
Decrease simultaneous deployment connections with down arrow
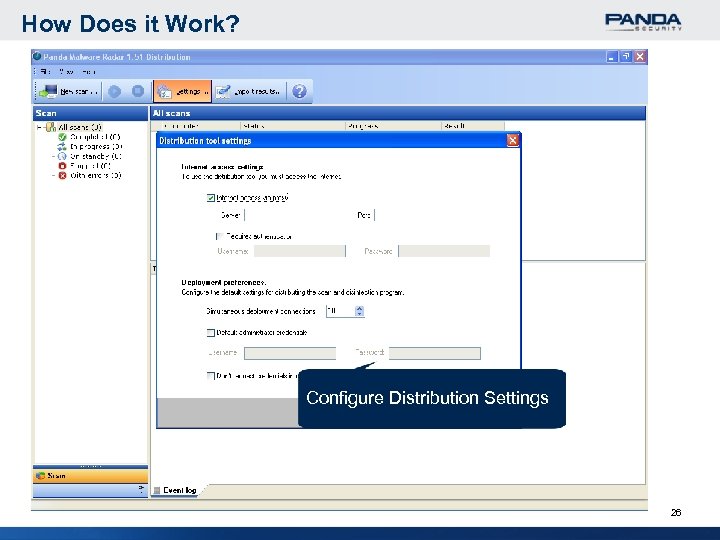point(360,314)
